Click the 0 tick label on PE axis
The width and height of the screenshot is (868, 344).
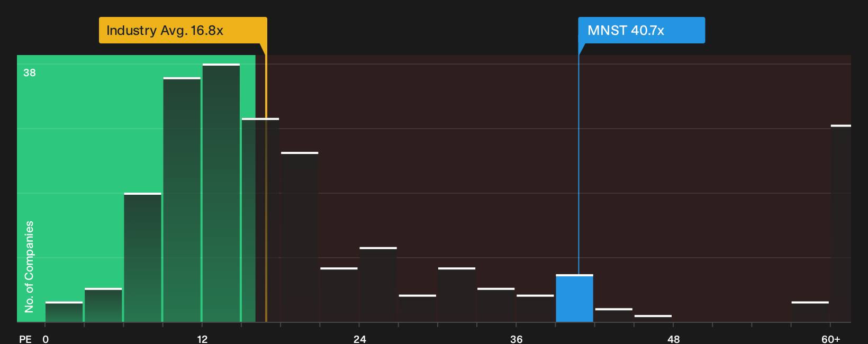(46, 339)
